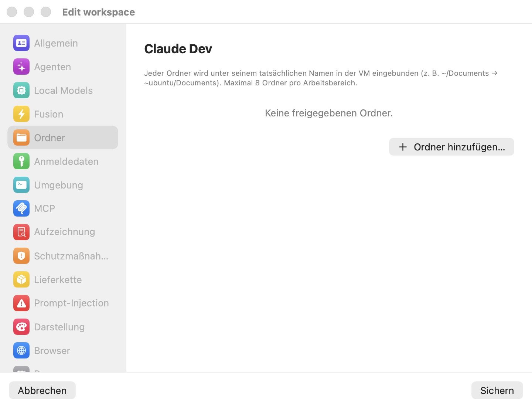Click the Edit workspace window title

pyautogui.click(x=99, y=12)
